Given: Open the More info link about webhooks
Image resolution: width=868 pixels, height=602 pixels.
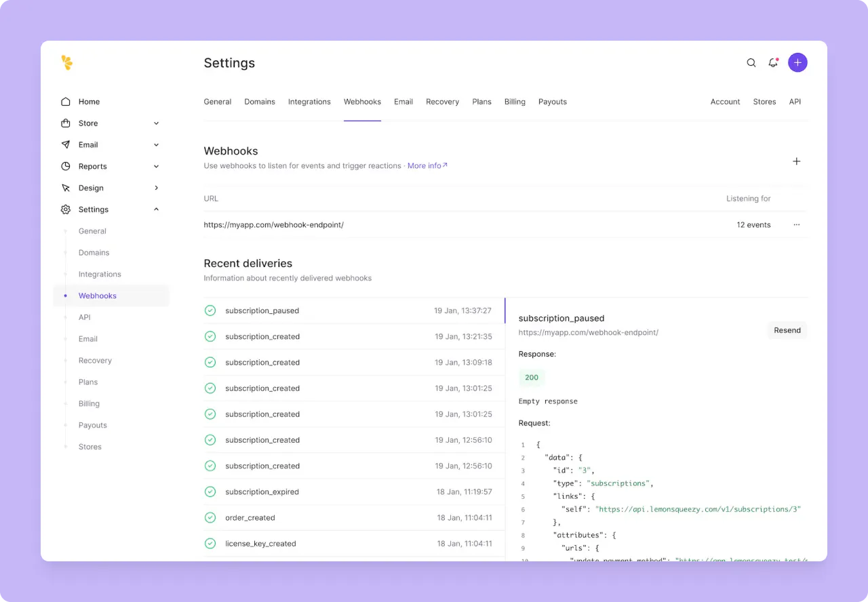Looking at the screenshot, I should click(425, 165).
